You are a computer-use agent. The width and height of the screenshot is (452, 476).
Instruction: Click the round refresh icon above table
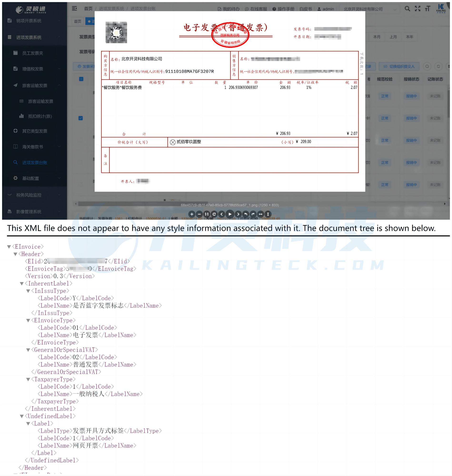click(x=438, y=66)
